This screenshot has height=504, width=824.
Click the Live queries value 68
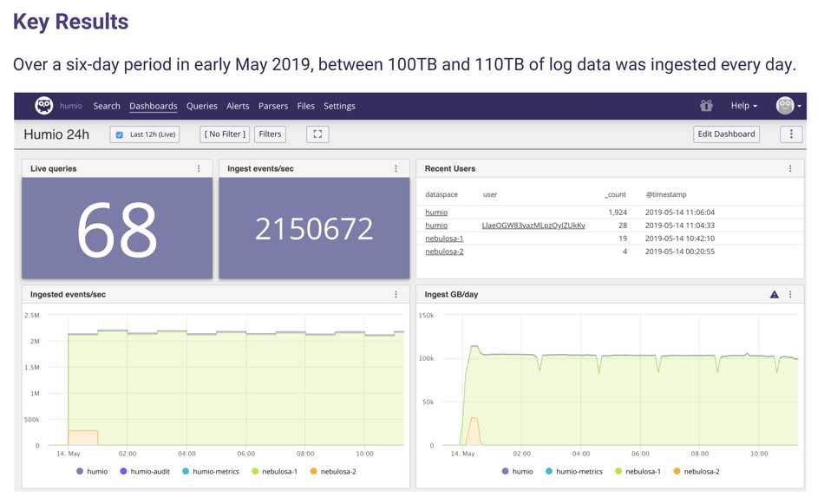coord(117,230)
